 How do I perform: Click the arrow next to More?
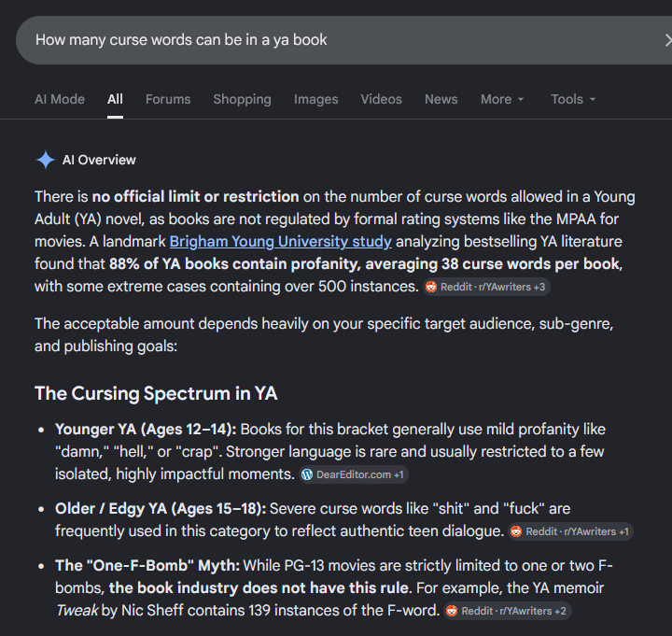[521, 100]
